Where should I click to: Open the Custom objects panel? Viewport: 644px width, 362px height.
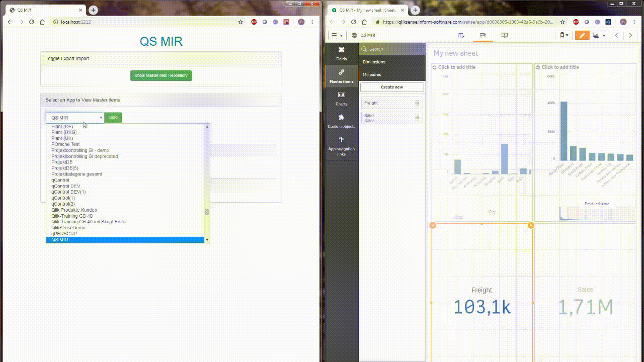click(341, 121)
